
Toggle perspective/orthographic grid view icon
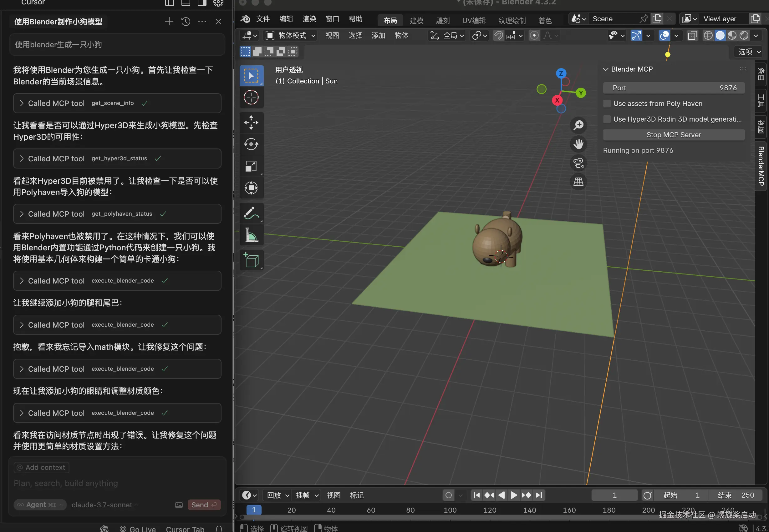click(x=578, y=182)
